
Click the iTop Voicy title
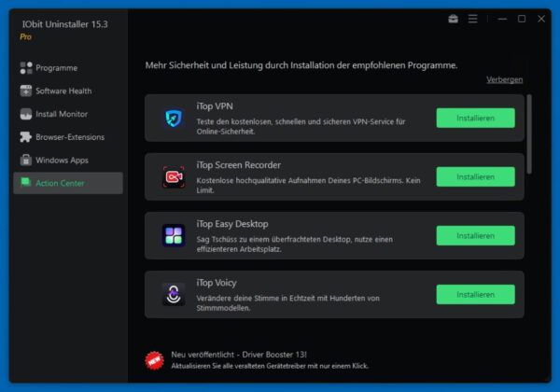point(217,283)
